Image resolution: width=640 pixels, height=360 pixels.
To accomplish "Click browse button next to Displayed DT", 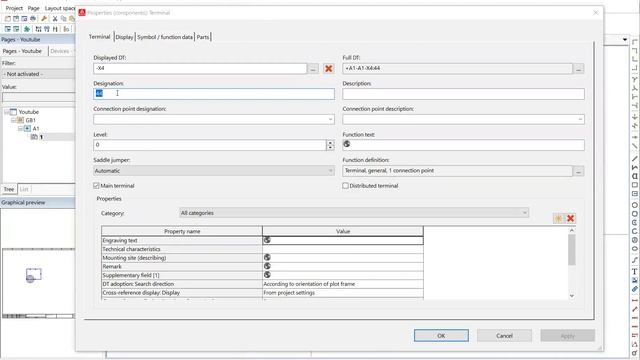I will (313, 69).
